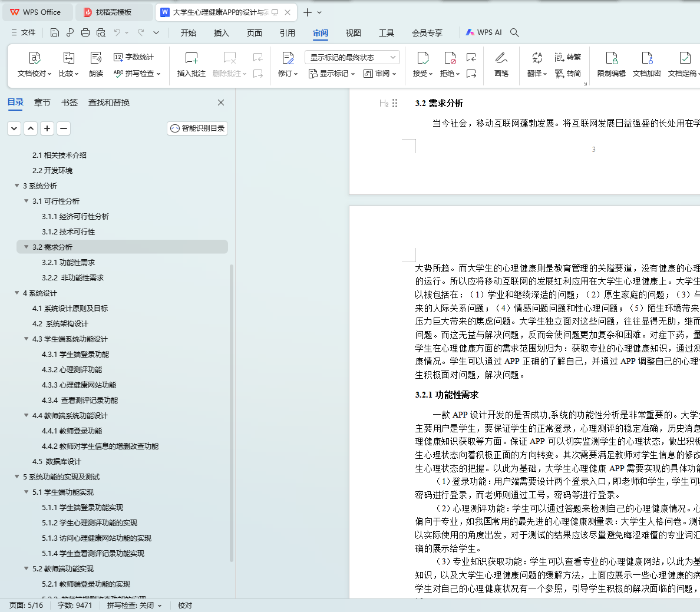Screen dimensions: 700x612
Task: Select the 画笔 pen tool
Action: click(x=501, y=64)
